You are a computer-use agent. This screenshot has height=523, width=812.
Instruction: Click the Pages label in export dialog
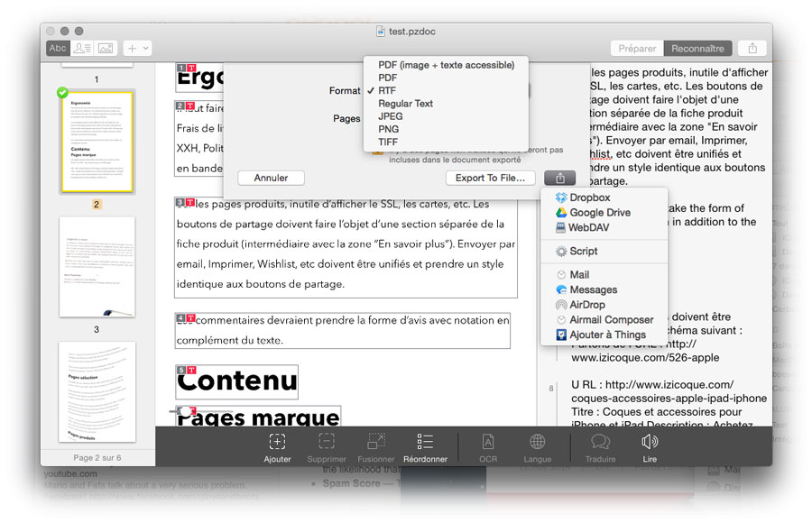[346, 119]
